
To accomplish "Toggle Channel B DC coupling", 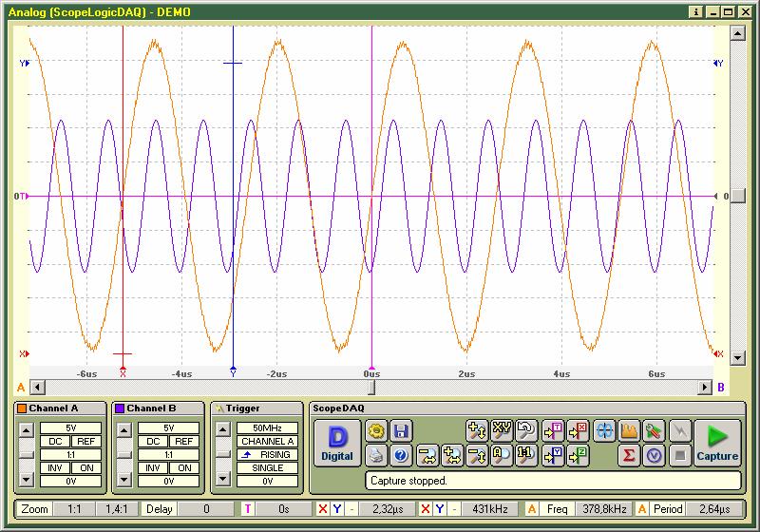I will pos(153,442).
